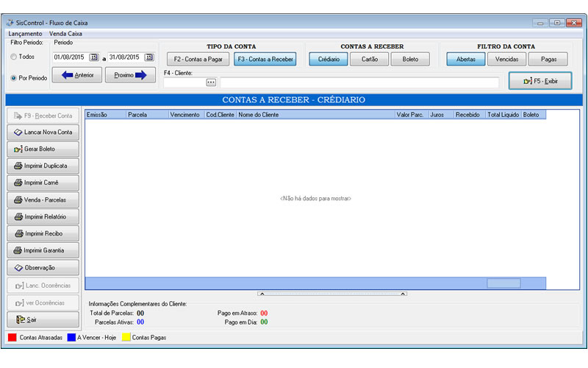Click the Sair exit button
Viewport: 588px width, 368px height.
click(43, 319)
